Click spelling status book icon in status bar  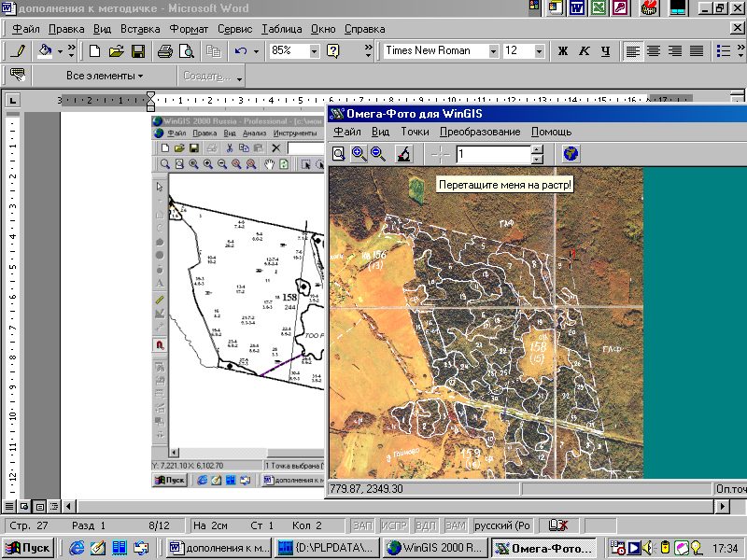[x=558, y=525]
